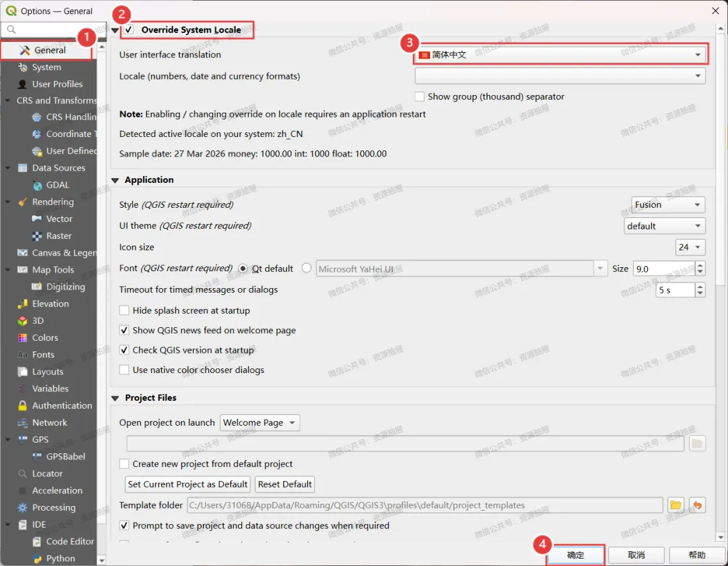Image resolution: width=728 pixels, height=566 pixels.
Task: Click the Map Tools icon
Action: click(x=22, y=270)
